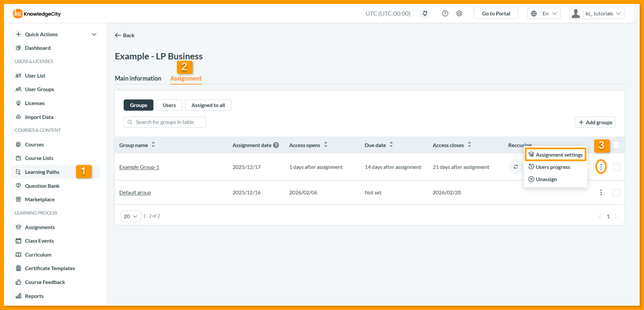This screenshot has width=644, height=310.
Task: Choose Users progress in the context menu
Action: [553, 167]
